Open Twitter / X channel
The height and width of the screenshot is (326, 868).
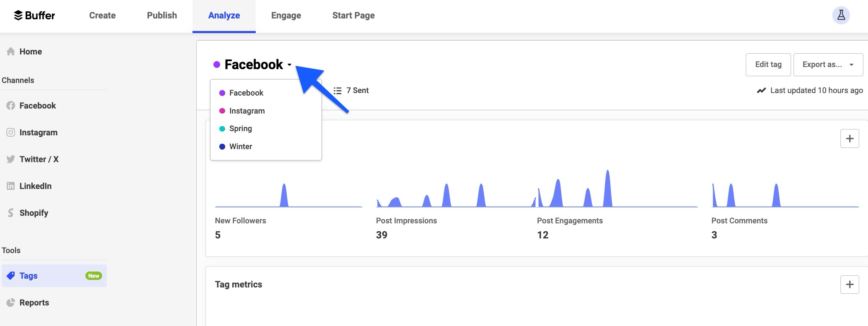(x=39, y=159)
